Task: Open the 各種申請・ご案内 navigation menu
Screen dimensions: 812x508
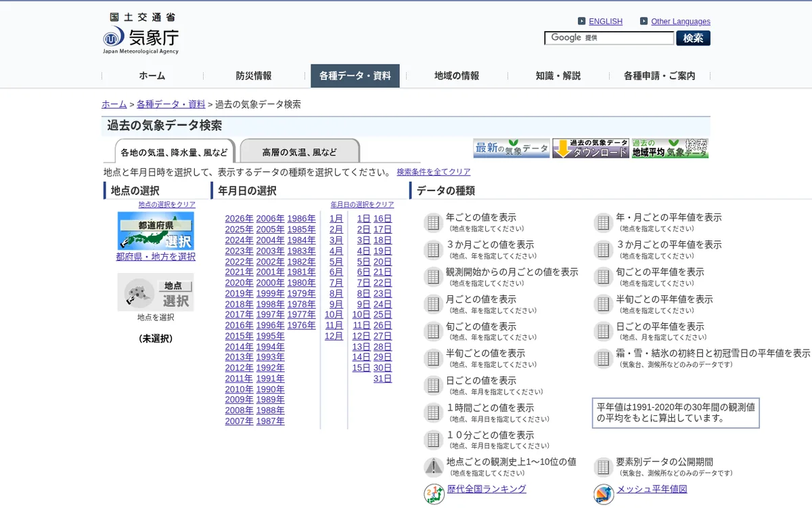Action: (660, 76)
